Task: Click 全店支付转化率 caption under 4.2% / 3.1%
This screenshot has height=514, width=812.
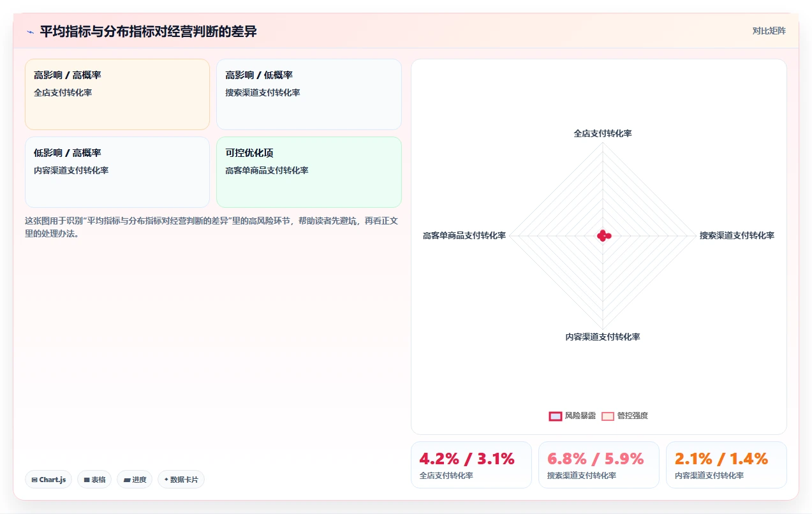Action: (446, 476)
